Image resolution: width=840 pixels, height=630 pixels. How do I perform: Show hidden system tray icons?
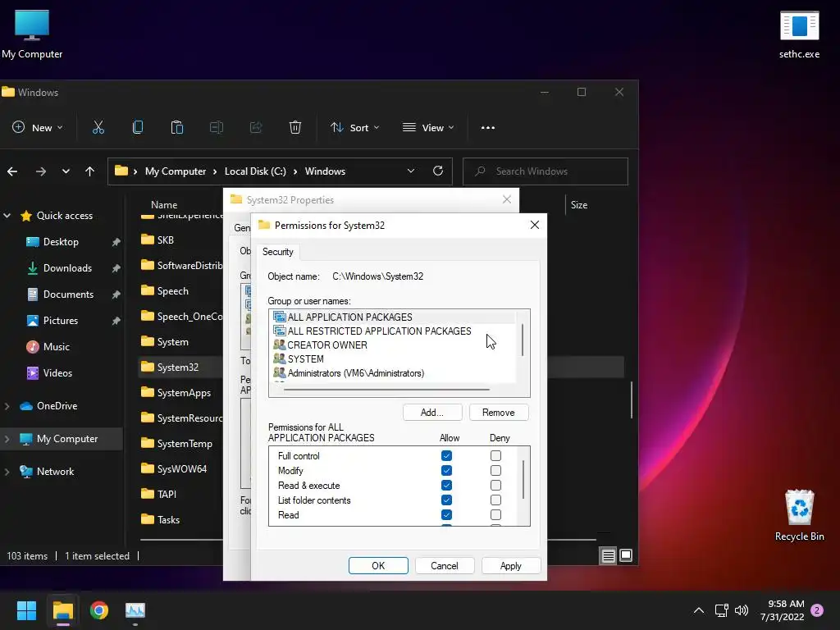pyautogui.click(x=699, y=610)
